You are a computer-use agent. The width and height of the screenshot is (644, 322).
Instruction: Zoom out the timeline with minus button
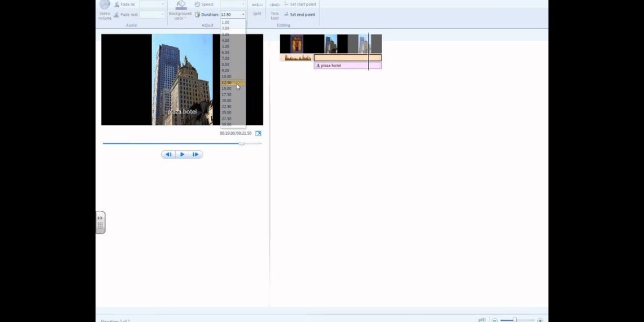coord(495,320)
